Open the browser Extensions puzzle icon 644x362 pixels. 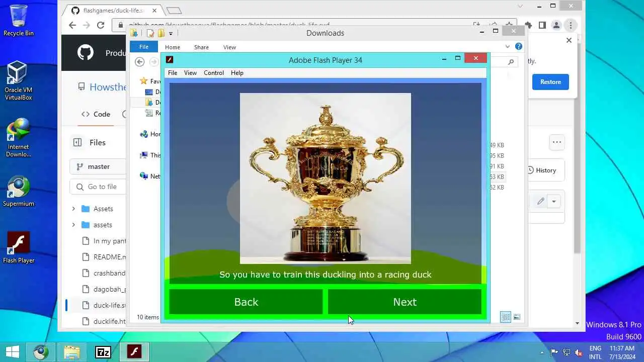click(528, 25)
